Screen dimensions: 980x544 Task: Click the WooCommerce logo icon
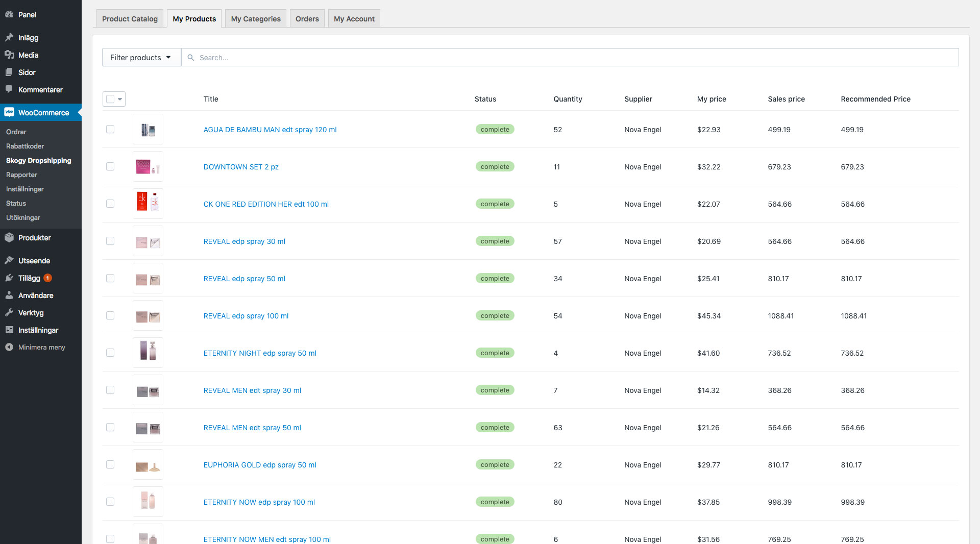[x=9, y=112]
